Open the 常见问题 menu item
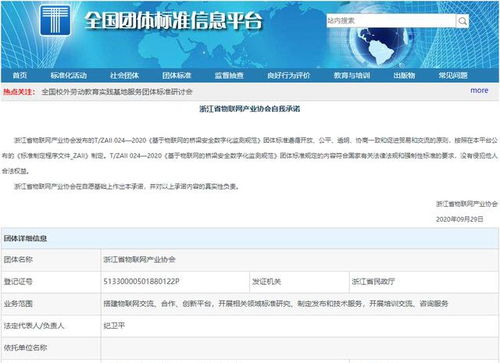The width and height of the screenshot is (500, 363). [x=453, y=75]
